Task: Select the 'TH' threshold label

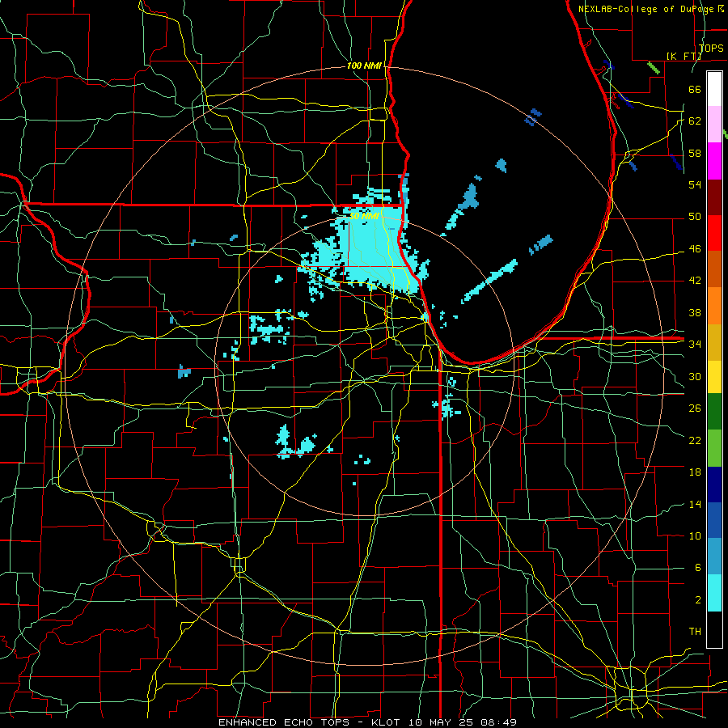Action: (695, 632)
